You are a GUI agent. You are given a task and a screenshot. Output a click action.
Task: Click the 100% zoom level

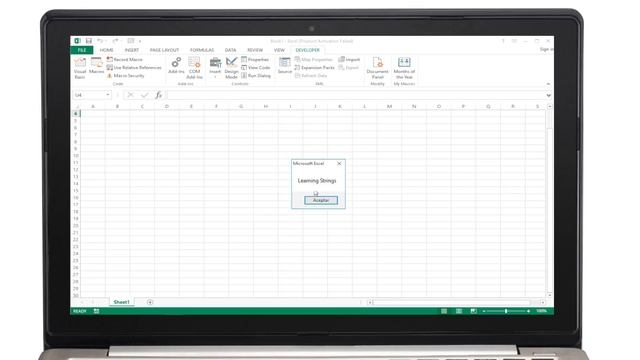point(542,311)
